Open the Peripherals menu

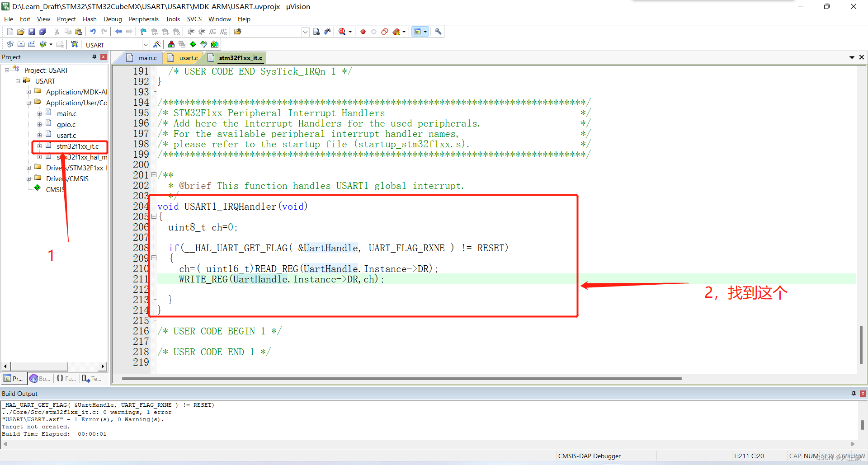(x=143, y=19)
